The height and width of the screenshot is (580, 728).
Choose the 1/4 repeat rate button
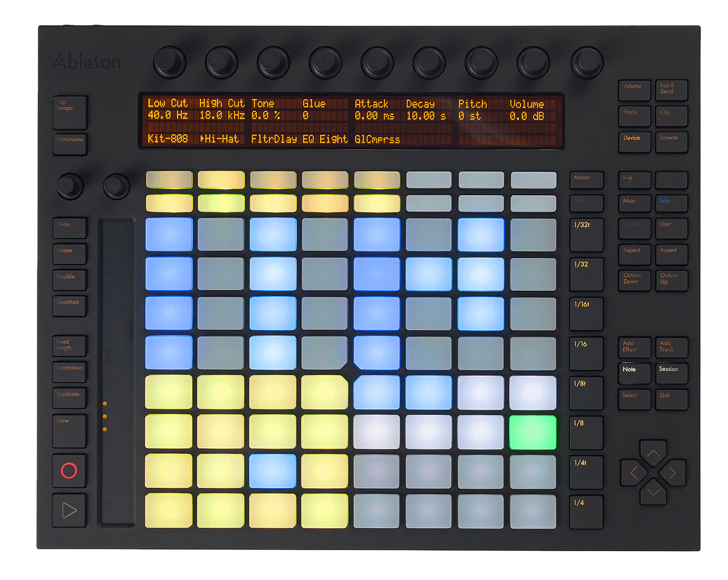click(x=586, y=512)
